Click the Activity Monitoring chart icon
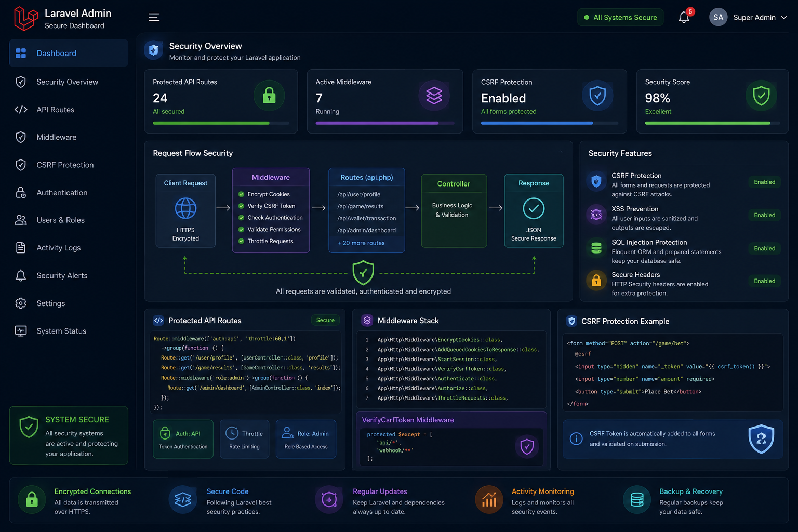 pos(489,500)
